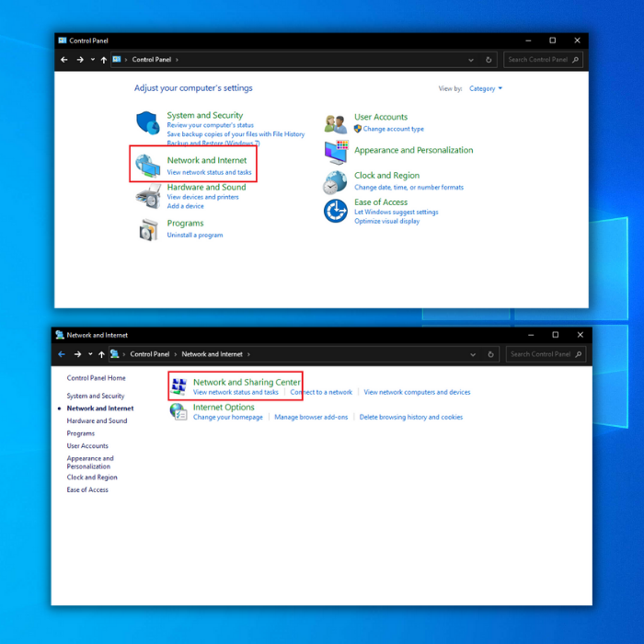
Task: Click Optimize visual display link
Action: point(387,221)
